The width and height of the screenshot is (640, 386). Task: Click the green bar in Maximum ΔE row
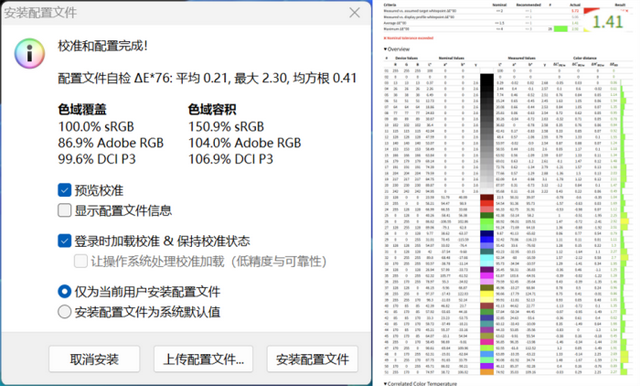pos(561,29)
